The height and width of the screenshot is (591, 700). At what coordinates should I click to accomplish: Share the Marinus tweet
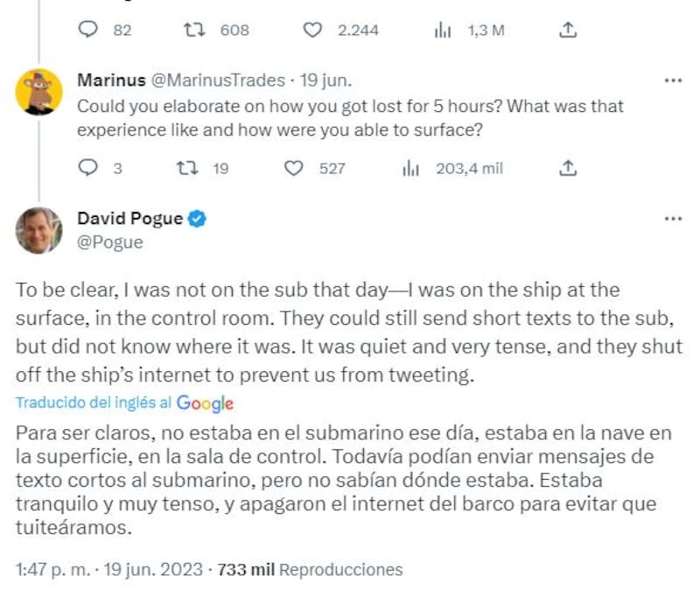pyautogui.click(x=567, y=168)
